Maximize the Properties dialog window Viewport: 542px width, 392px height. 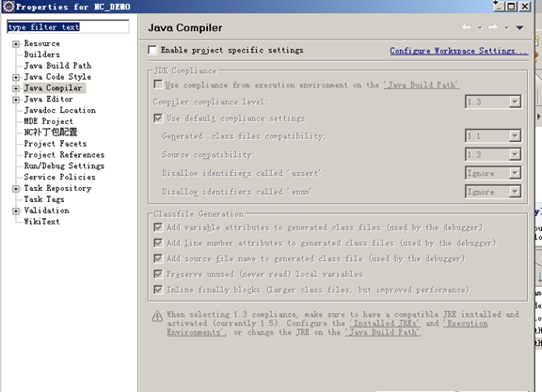pyautogui.click(x=511, y=6)
